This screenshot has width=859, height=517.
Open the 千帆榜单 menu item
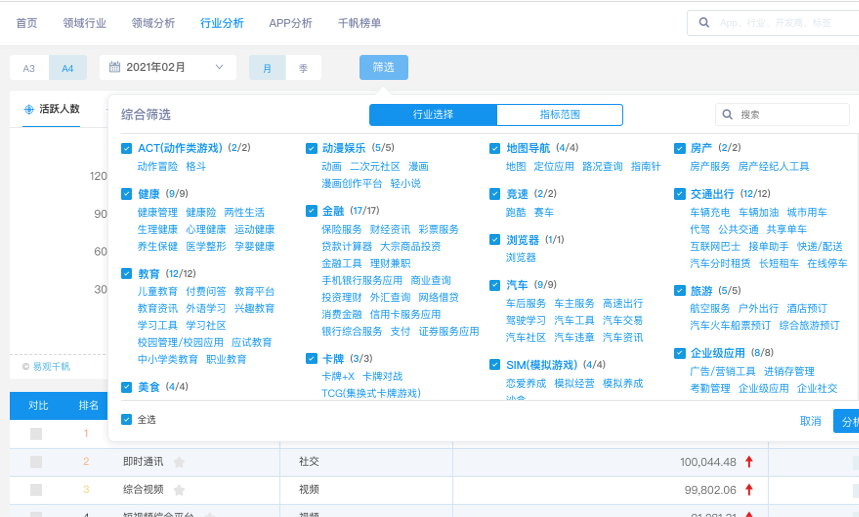tap(359, 23)
